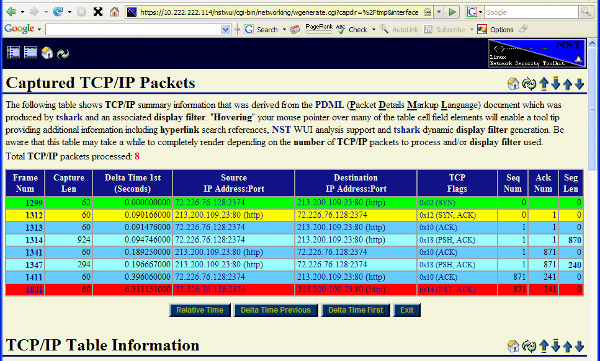Click the NST refresh icon in dark header
The height and width of the screenshot is (361, 600).
click(63, 53)
